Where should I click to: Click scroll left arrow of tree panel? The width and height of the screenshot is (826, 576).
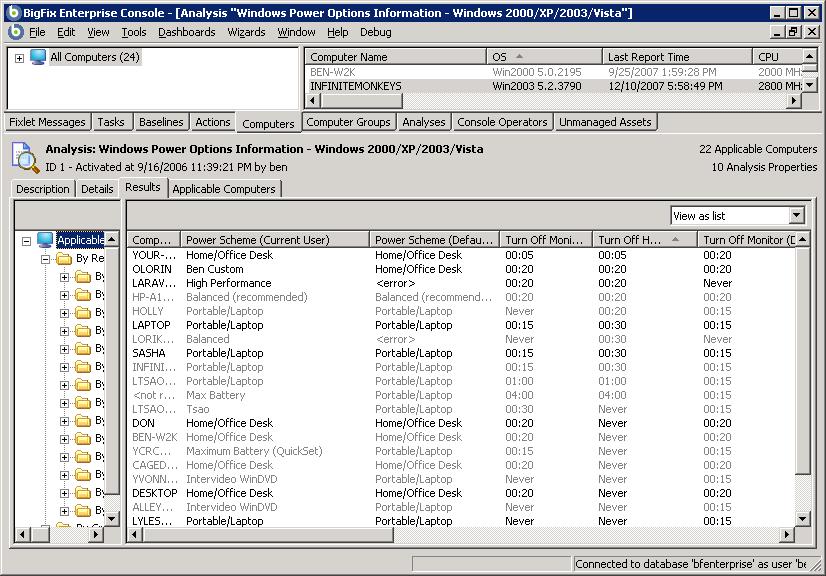click(22, 535)
